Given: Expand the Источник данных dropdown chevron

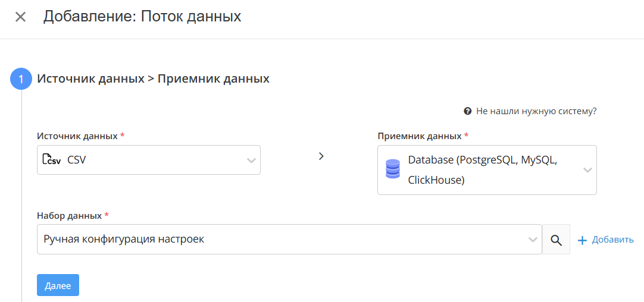Looking at the screenshot, I should (251, 160).
